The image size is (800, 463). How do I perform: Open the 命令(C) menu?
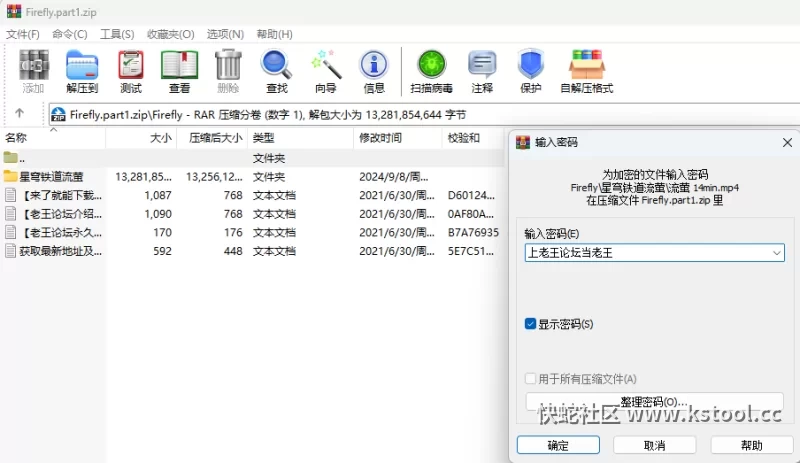[70, 34]
